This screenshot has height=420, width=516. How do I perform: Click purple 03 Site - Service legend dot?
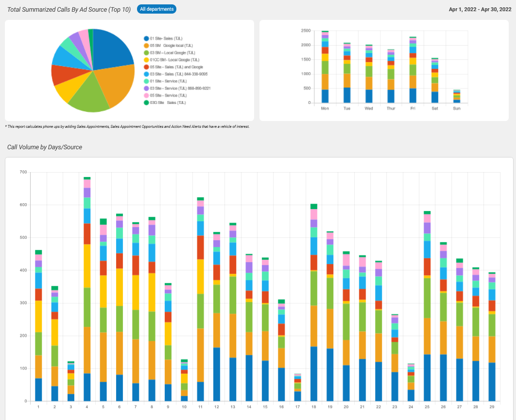coord(146,88)
